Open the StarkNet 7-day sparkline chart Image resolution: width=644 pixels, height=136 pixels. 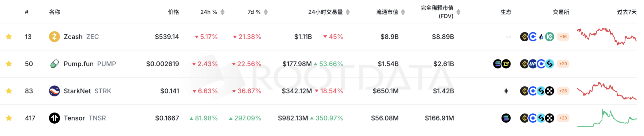coord(606,91)
